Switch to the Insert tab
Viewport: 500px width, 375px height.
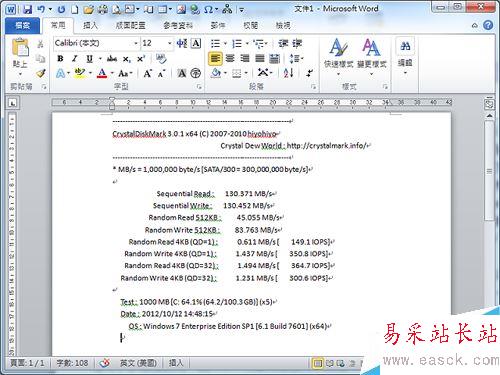pyautogui.click(x=90, y=25)
